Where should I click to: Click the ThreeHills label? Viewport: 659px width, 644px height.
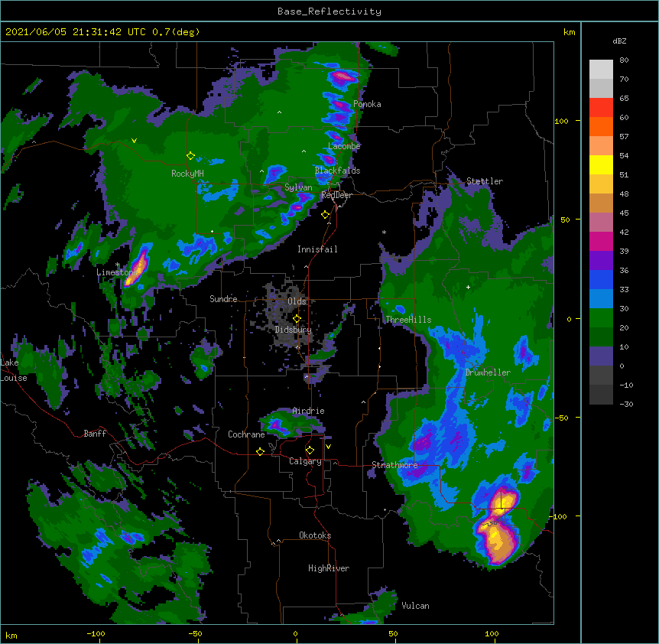pyautogui.click(x=408, y=320)
